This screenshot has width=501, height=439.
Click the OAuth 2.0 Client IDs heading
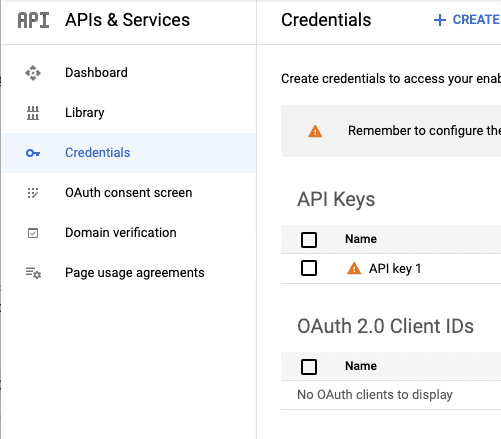385,326
